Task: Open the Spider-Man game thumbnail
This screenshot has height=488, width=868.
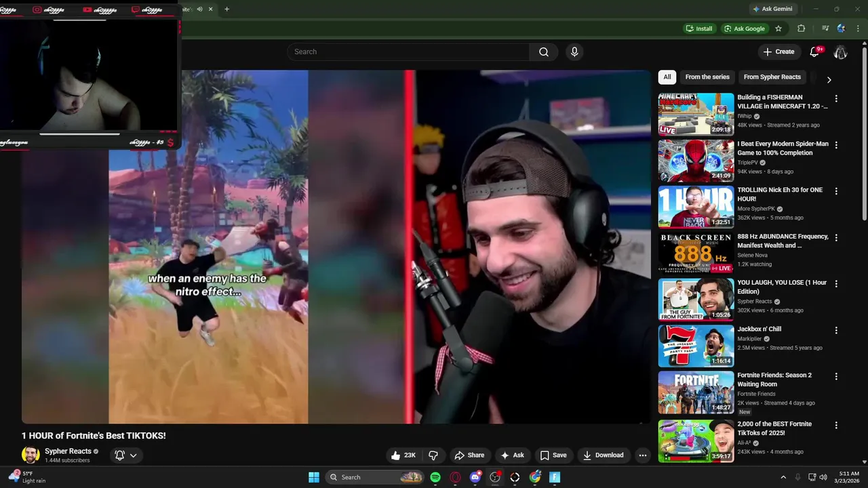Action: [696, 161]
